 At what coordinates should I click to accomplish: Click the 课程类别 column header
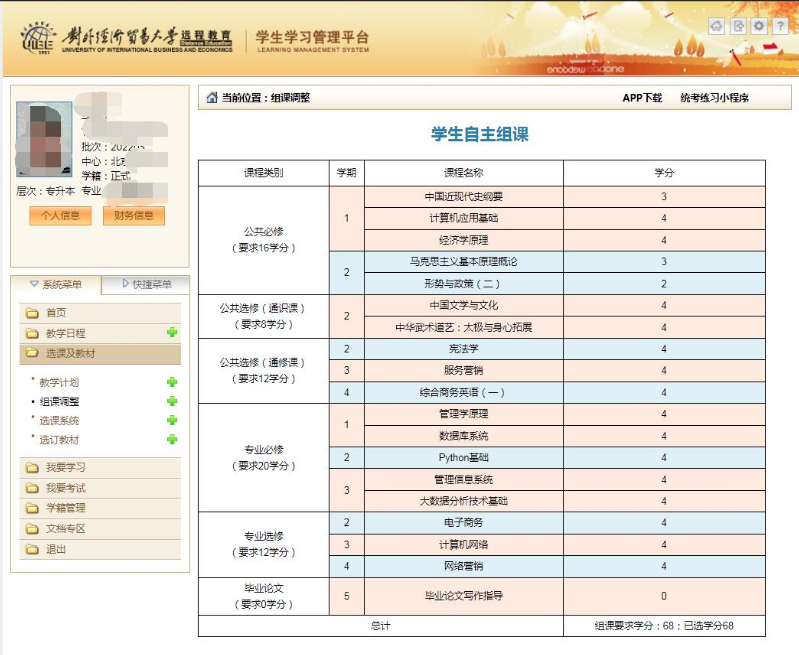coord(263,173)
